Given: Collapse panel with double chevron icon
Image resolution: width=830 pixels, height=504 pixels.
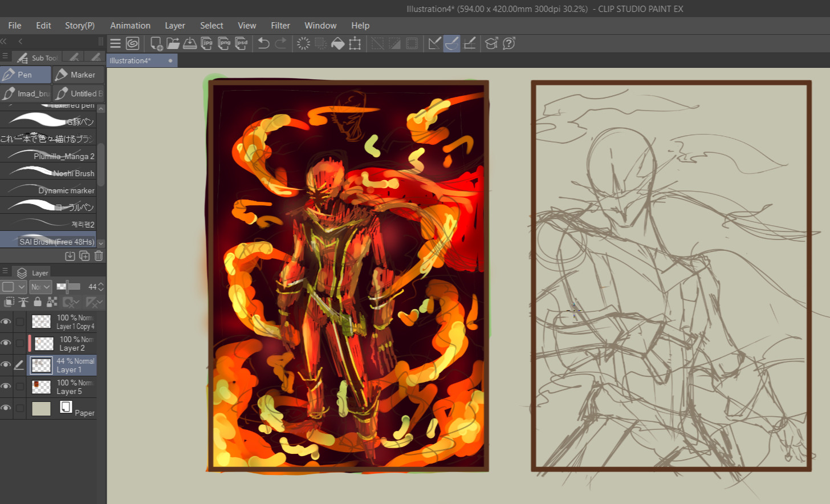Looking at the screenshot, I should tap(3, 41).
